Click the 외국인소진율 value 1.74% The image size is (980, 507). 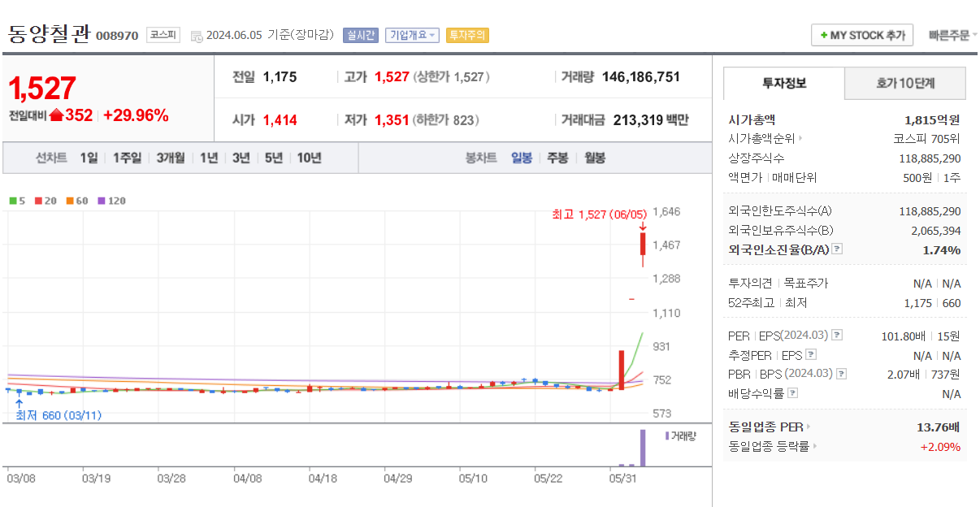[x=942, y=249]
